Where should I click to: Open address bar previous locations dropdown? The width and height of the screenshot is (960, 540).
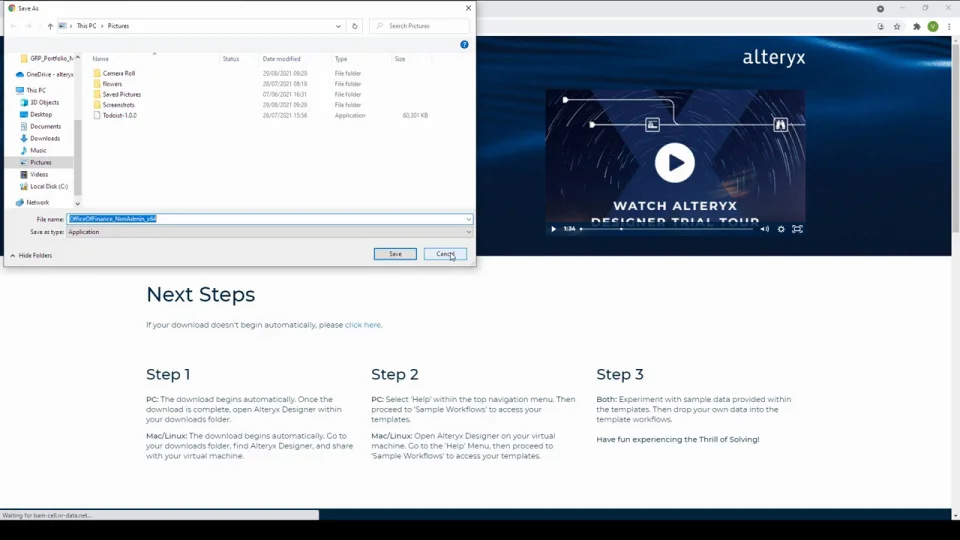[x=338, y=26]
